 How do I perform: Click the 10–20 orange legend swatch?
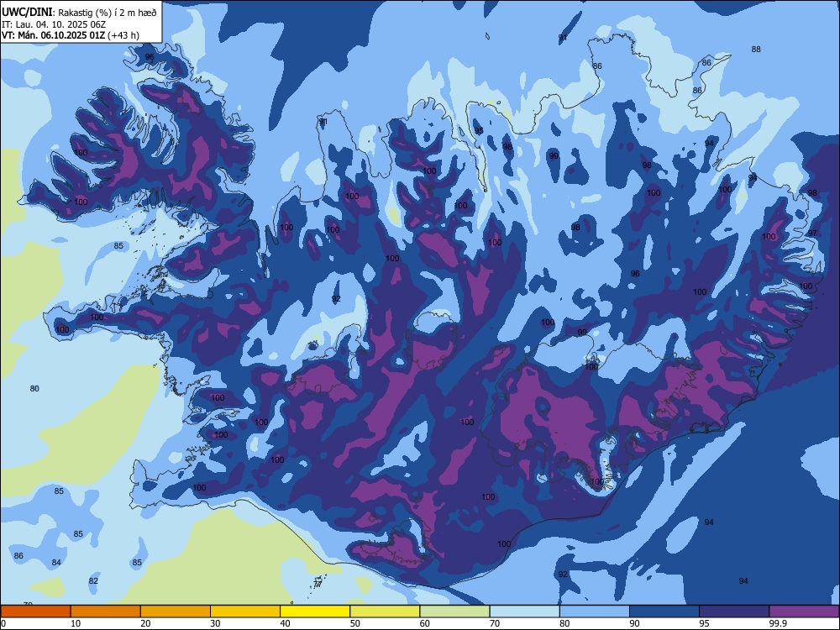pos(106,612)
